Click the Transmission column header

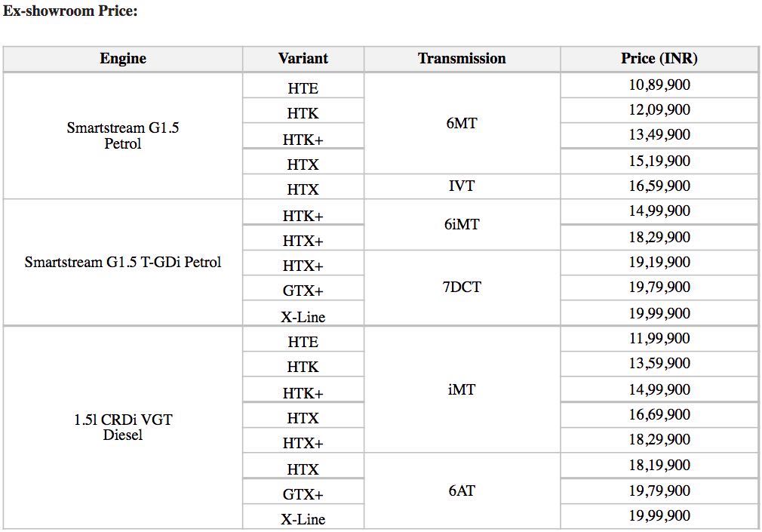[x=462, y=59]
